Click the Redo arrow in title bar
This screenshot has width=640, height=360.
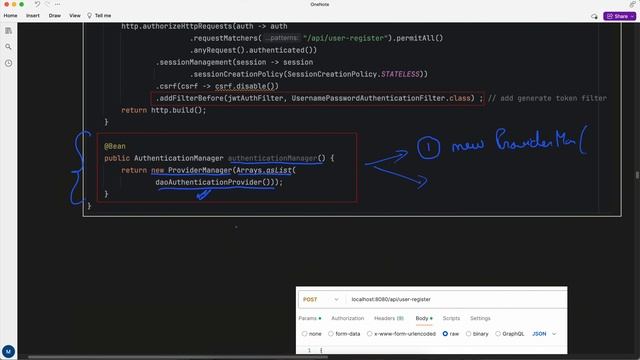pyautogui.click(x=47, y=4)
